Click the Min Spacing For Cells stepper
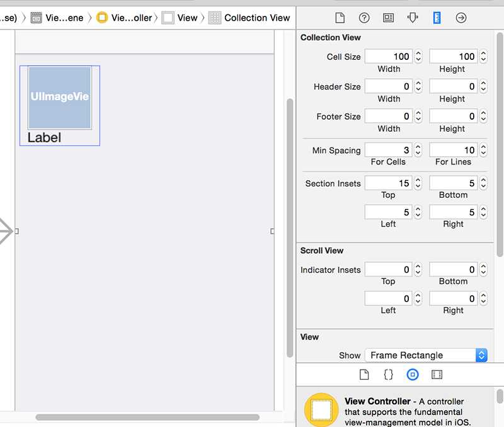 click(418, 150)
